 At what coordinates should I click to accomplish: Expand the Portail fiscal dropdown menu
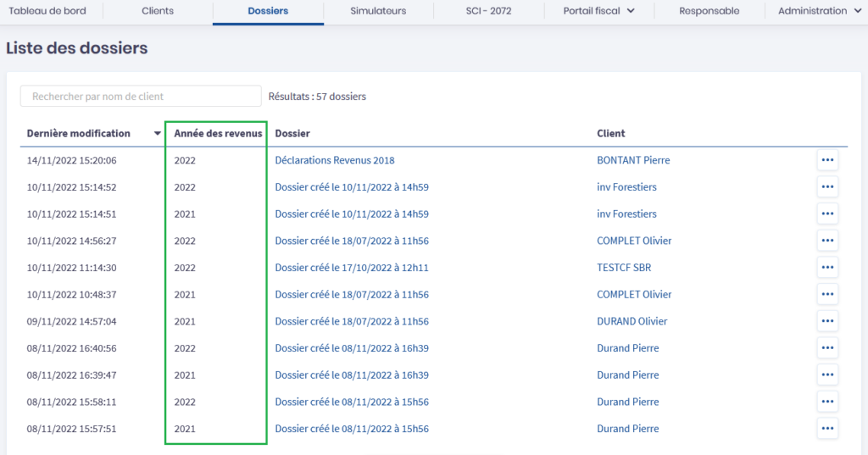(598, 11)
